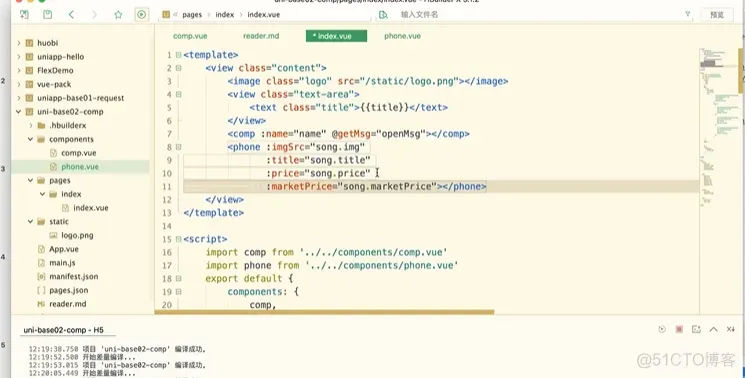Click the filter funnel icon
Screen dimensions: 745x378
point(688,14)
